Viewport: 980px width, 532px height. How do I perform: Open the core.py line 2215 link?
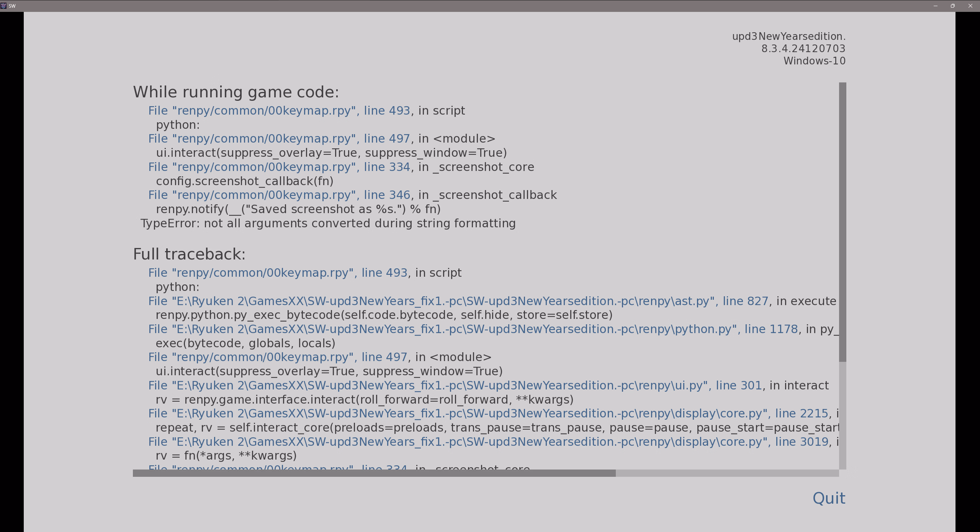(x=488, y=414)
